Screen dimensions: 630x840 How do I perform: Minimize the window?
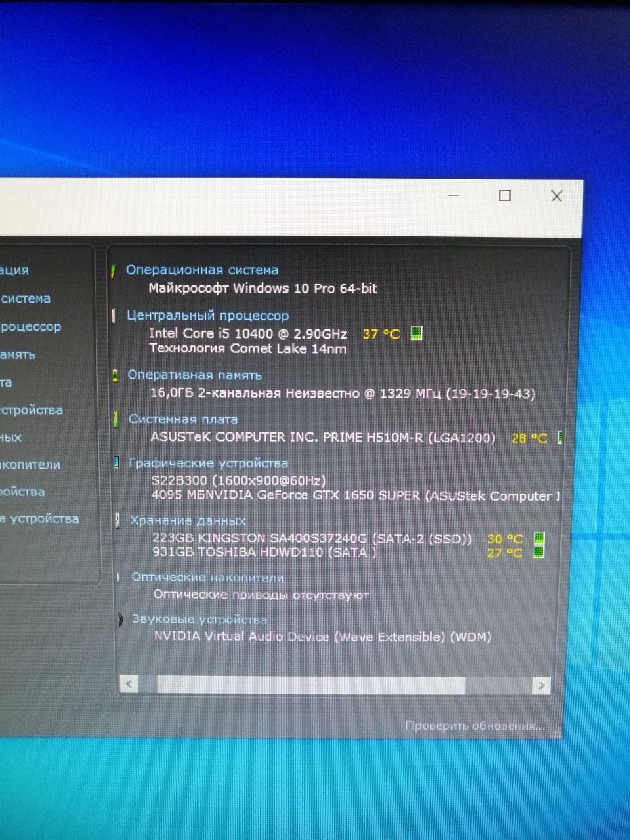coord(454,196)
